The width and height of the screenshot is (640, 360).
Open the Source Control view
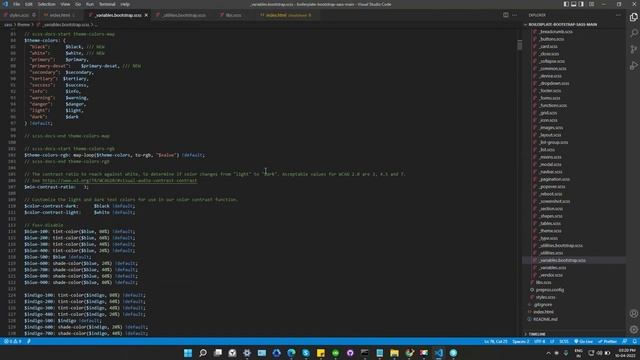633,49
